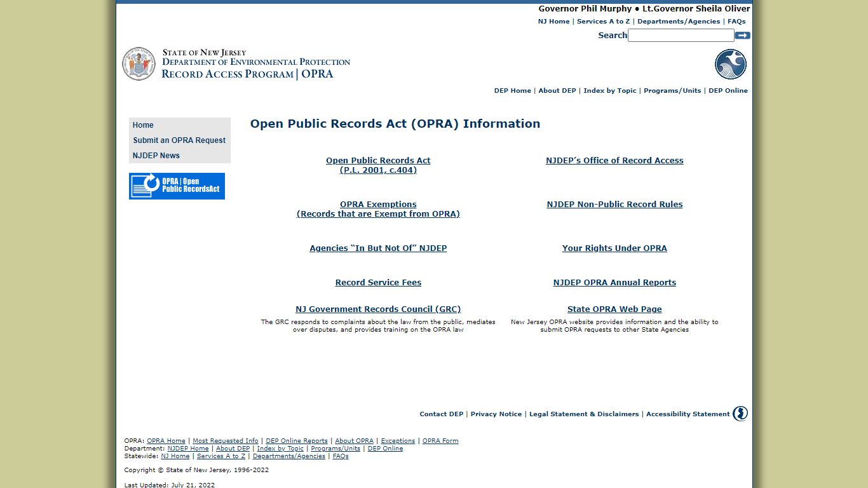Click About OPRA footer link
The image size is (868, 488).
click(354, 441)
